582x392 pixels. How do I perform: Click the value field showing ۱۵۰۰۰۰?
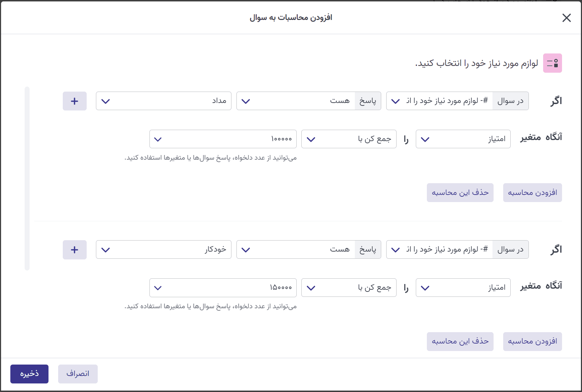coord(223,288)
